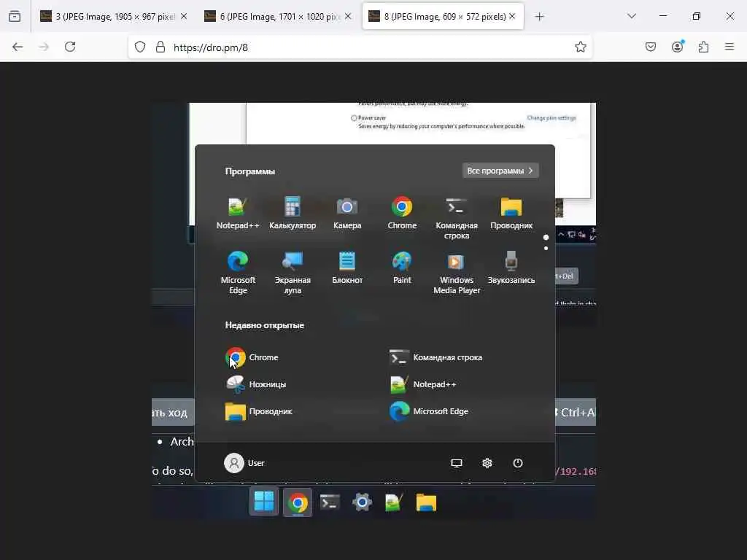This screenshot has width=747, height=560.
Task: Open Notepad++ in the pinned programs grid
Action: click(237, 212)
